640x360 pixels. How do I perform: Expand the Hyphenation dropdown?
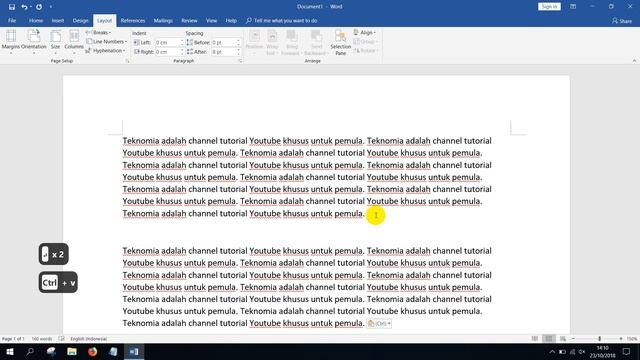click(x=106, y=51)
